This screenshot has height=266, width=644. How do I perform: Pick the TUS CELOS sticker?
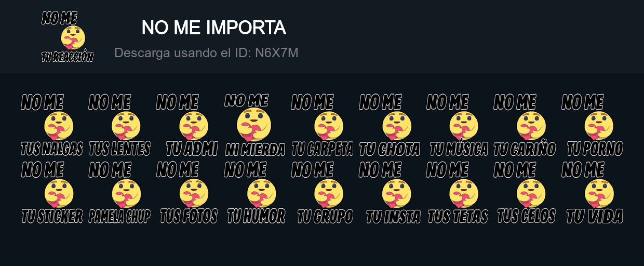pyautogui.click(x=525, y=193)
